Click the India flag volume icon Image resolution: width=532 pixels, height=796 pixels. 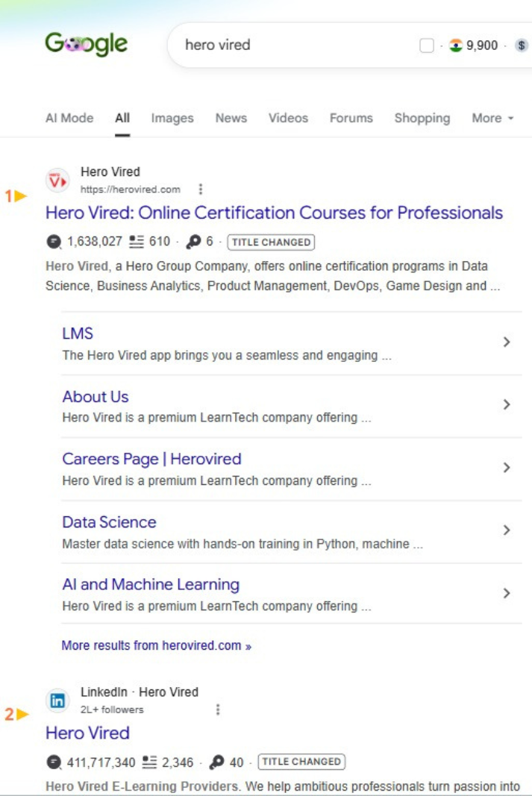(x=456, y=46)
